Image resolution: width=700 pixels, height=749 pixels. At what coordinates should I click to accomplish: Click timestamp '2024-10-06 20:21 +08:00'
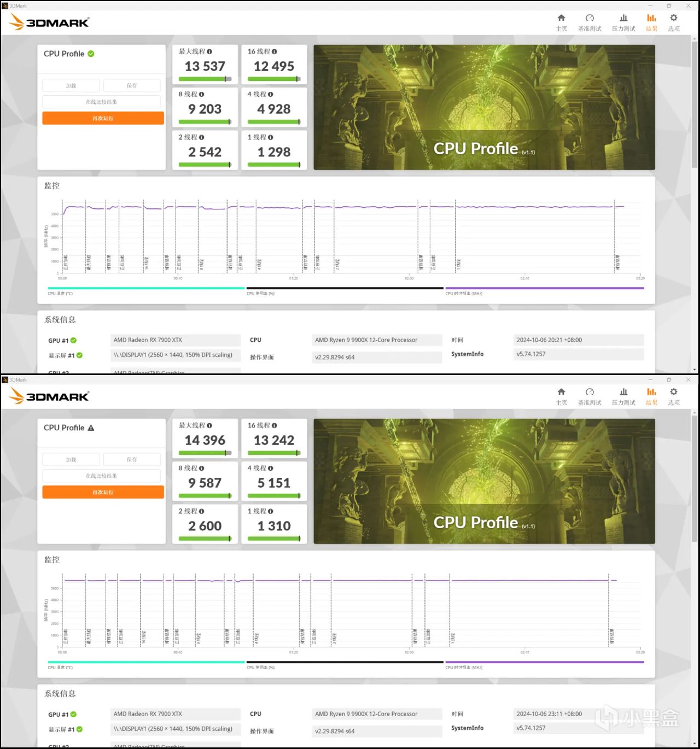(x=549, y=340)
